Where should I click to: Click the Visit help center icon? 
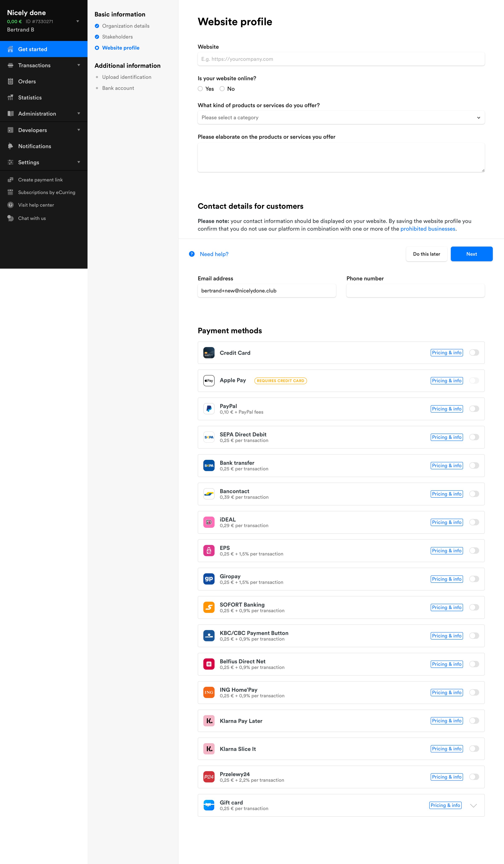11,205
